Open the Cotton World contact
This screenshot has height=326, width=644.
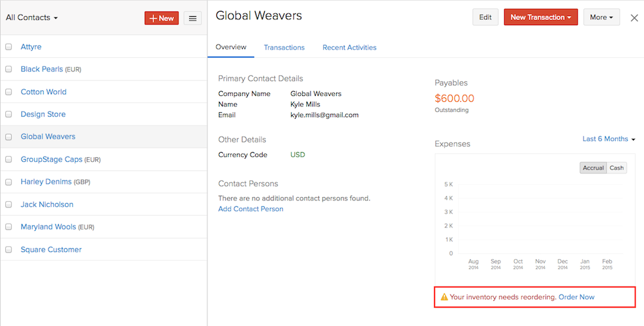tap(43, 91)
